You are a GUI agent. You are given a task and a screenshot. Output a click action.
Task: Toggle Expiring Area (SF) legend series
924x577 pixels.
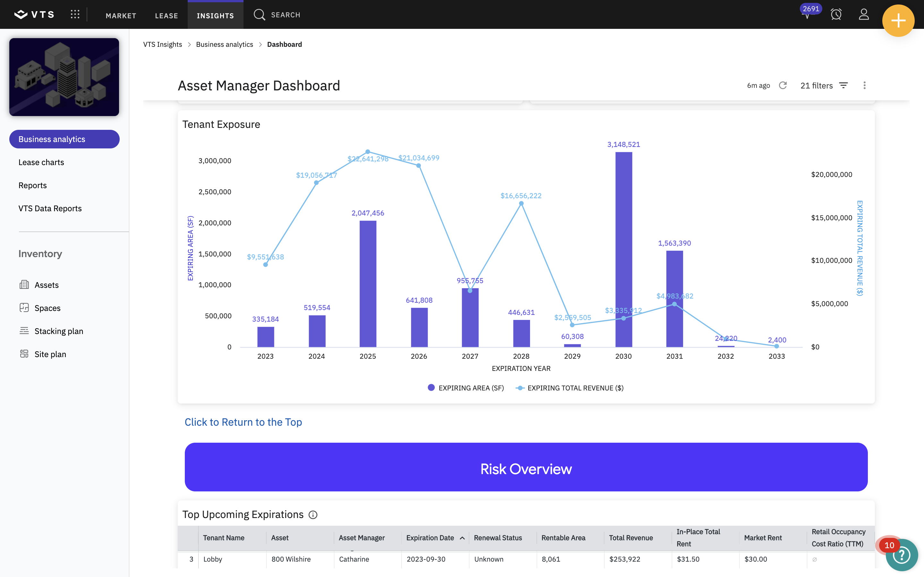[466, 388]
